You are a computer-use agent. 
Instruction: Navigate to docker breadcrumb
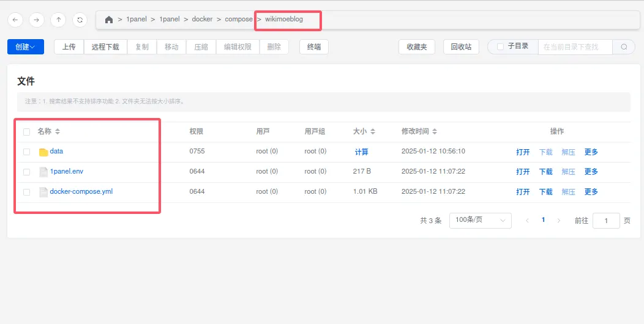click(x=202, y=20)
